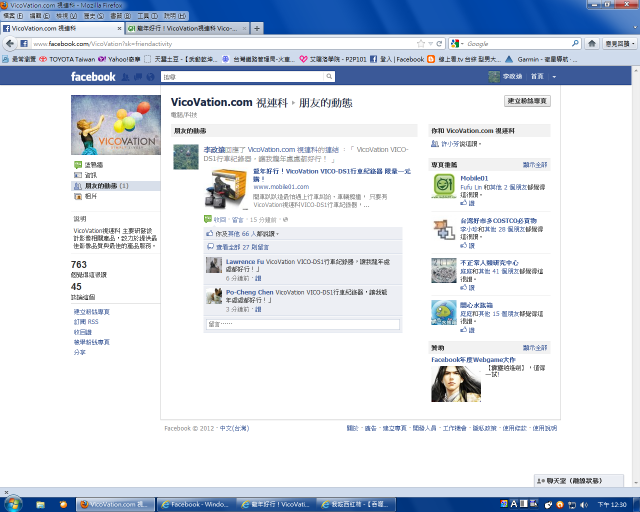Click 訂閱 RSS link in left sidebar
640x512 pixels.
pyautogui.click(x=86, y=322)
